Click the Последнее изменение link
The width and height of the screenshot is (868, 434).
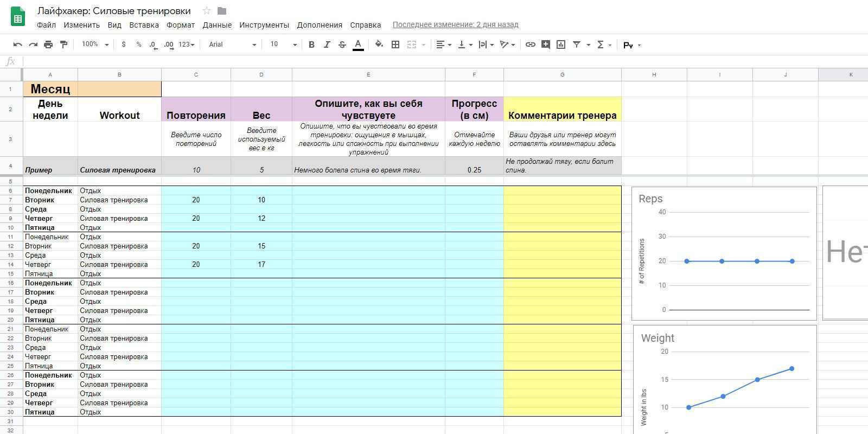[x=455, y=24]
